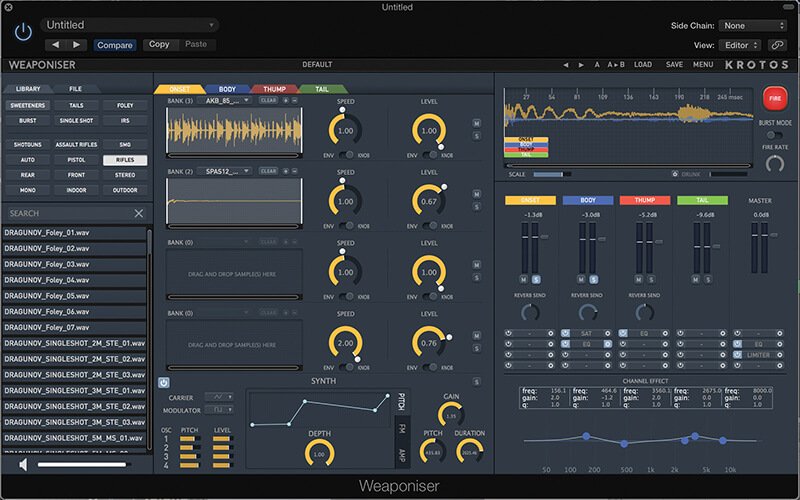Click CLEAR on the AKB_85 bank

(x=268, y=101)
